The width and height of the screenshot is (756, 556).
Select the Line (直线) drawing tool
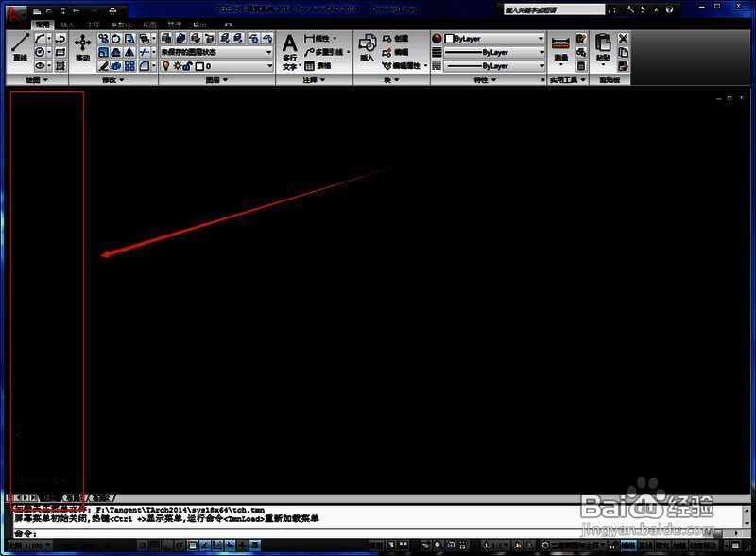tap(19, 48)
